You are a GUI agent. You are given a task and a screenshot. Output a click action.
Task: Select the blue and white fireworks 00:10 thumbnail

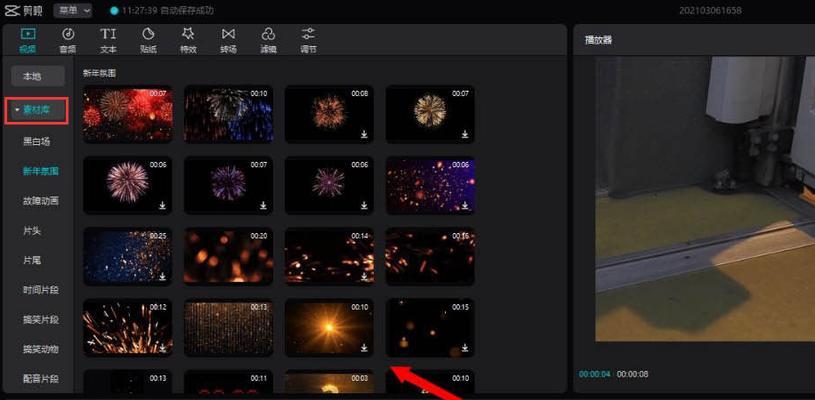pyautogui.click(x=228, y=114)
